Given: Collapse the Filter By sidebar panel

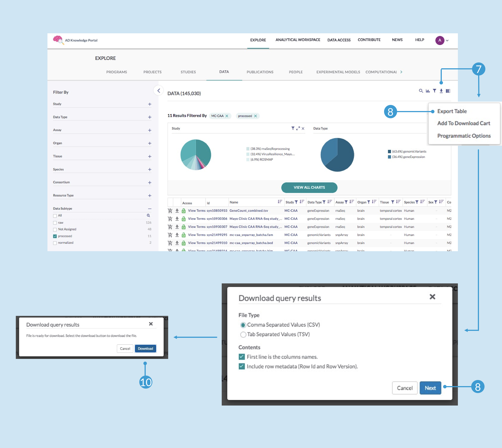Looking at the screenshot, I should click(x=158, y=90).
